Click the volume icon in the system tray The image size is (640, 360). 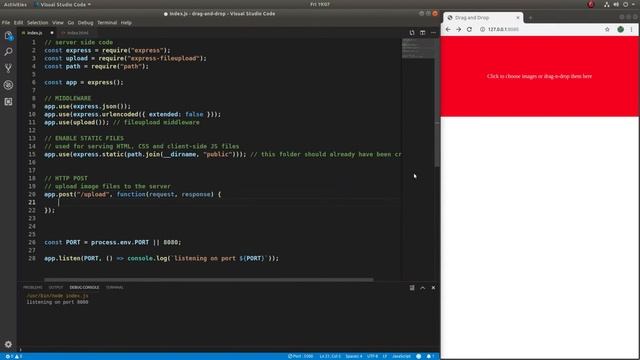point(616,4)
